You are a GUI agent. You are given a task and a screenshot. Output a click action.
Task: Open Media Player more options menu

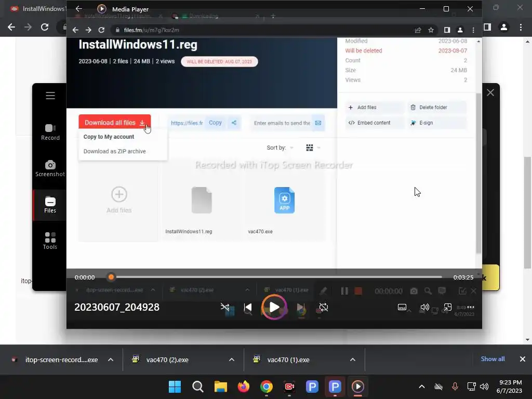[470, 308]
